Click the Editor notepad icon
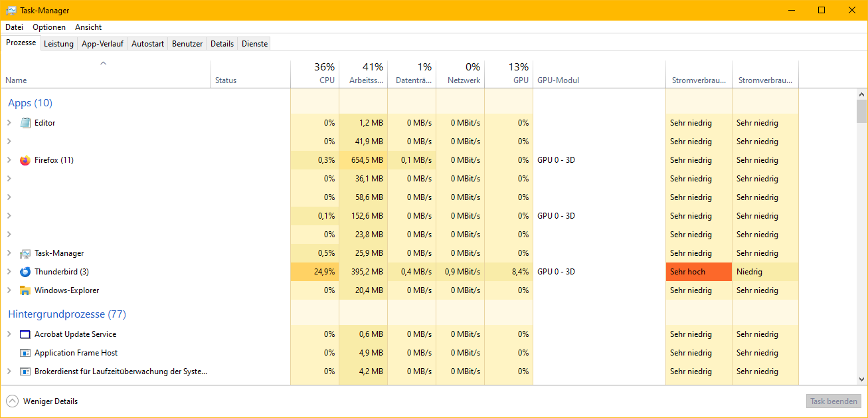This screenshot has height=418, width=868. point(25,123)
